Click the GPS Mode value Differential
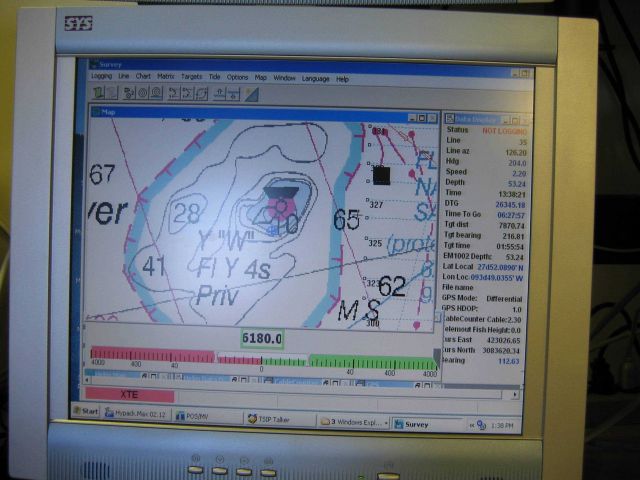Screen dimensions: 640x480 click(504, 299)
